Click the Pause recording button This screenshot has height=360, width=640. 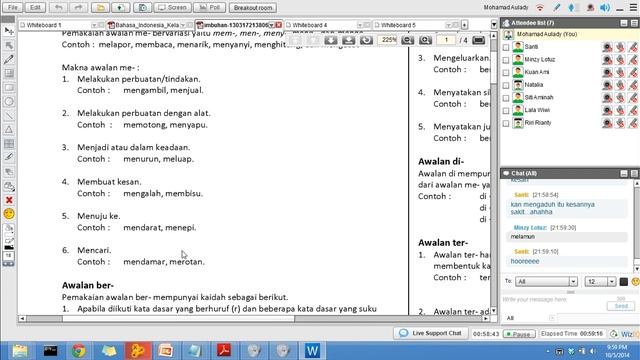pyautogui.click(x=519, y=334)
